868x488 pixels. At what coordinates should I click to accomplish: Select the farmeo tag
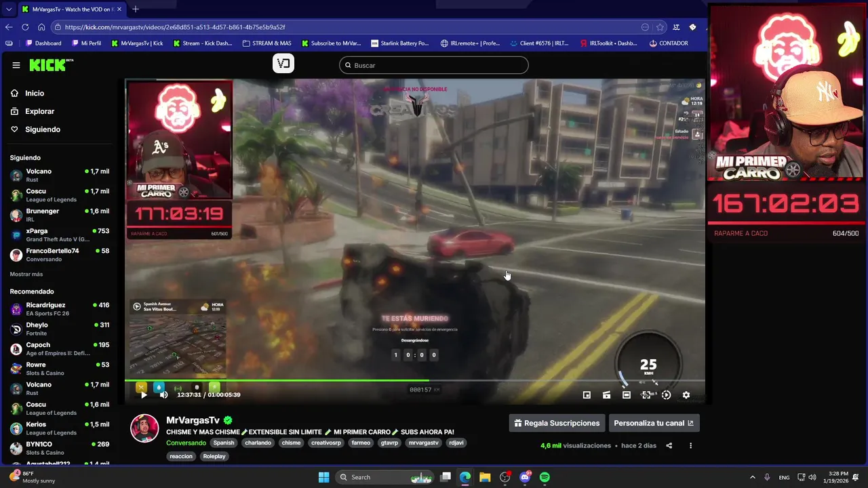click(x=361, y=443)
